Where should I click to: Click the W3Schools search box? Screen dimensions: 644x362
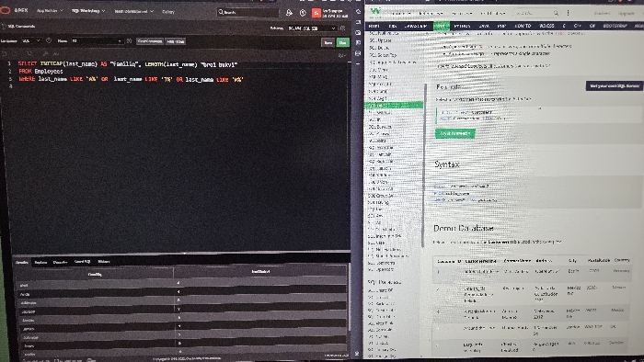(535, 13)
